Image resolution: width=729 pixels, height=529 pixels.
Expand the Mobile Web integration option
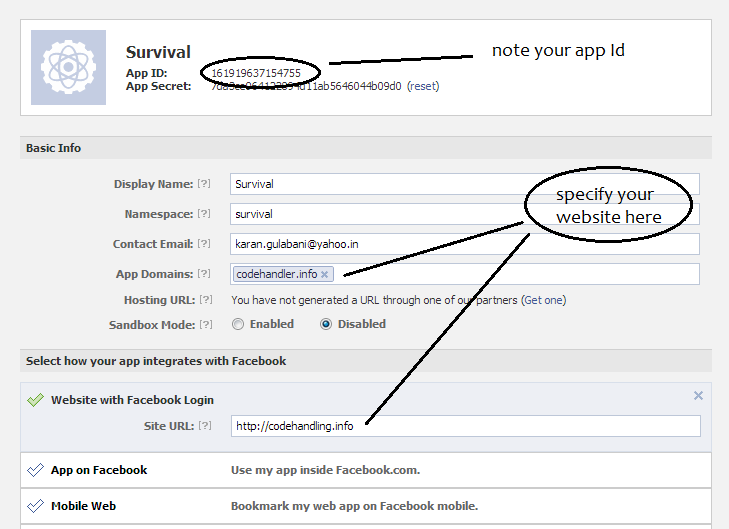[366, 506]
